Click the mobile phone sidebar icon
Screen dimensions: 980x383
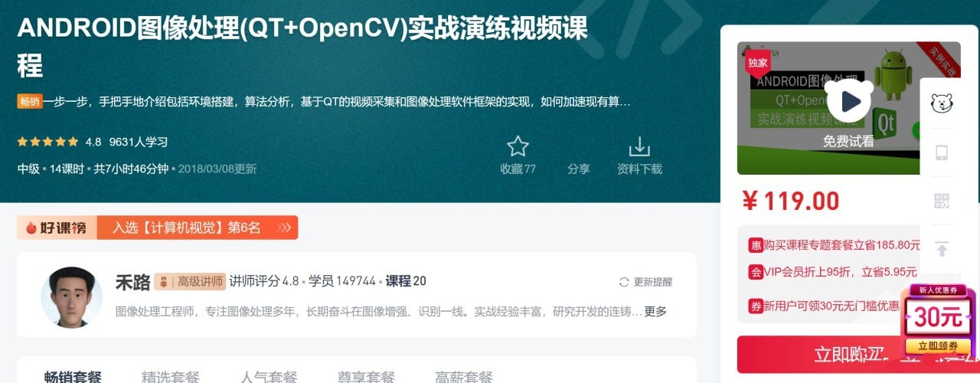tap(942, 152)
